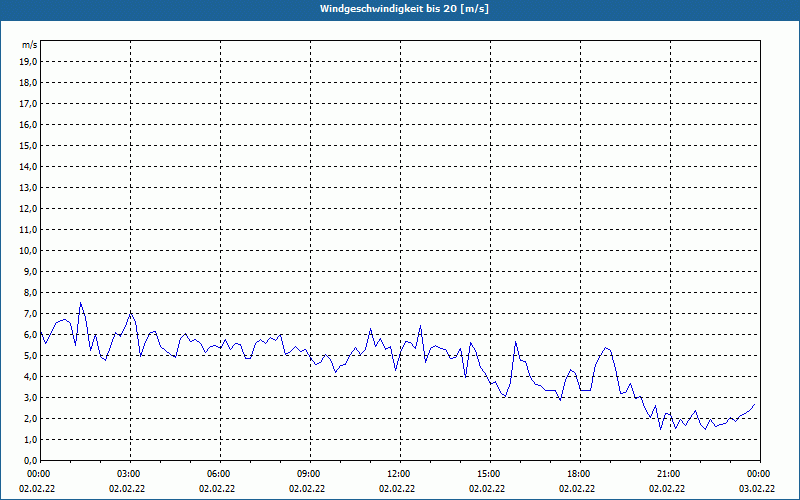This screenshot has width=800, height=500.
Task: Click the 18:00 time axis label
Action: [580, 474]
